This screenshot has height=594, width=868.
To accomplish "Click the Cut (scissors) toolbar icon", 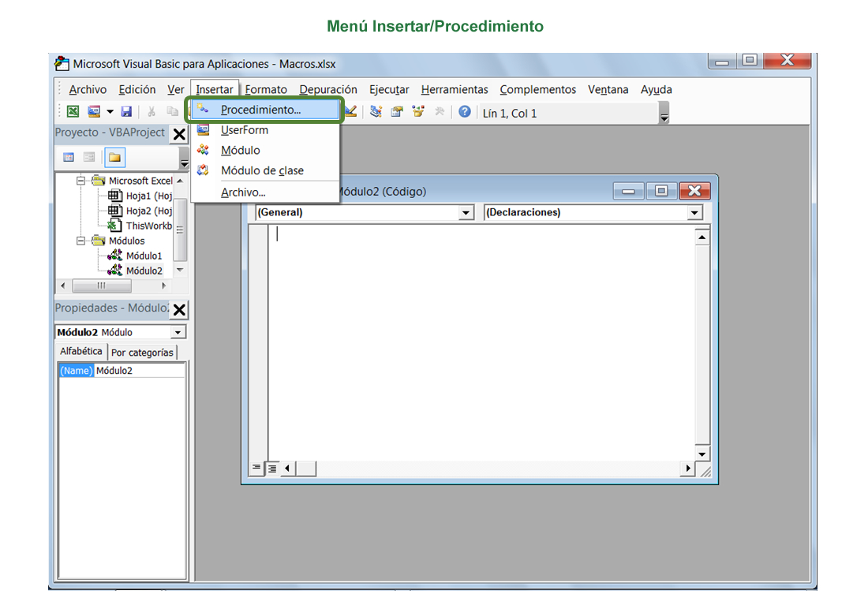I will tap(152, 111).
